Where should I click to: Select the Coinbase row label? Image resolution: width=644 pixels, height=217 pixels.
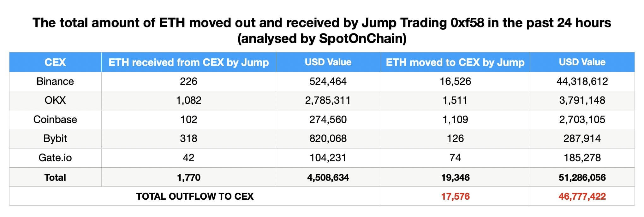click(55, 120)
